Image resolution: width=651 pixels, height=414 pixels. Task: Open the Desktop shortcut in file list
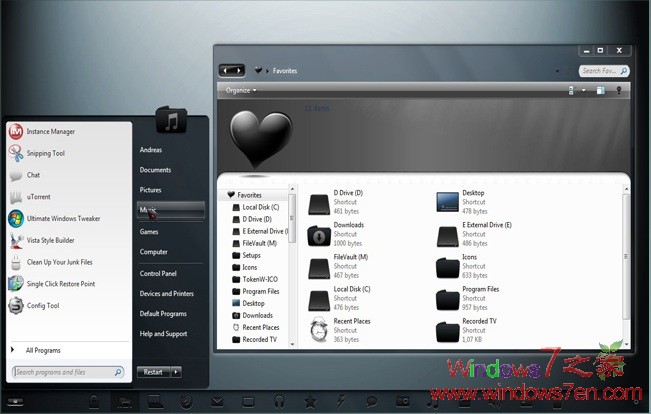tap(448, 203)
